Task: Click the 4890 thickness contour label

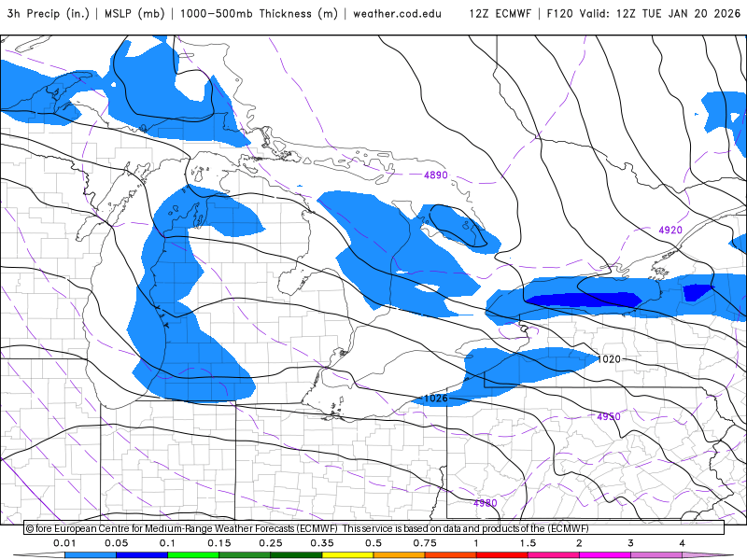Action: 435,175
